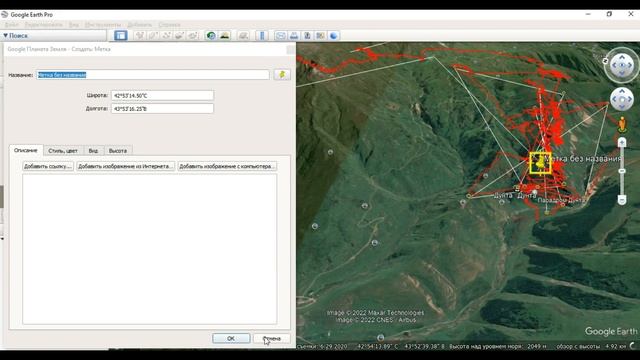Collapse the Поиск panel triangle
The width and height of the screenshot is (640, 360).
pos(5,36)
